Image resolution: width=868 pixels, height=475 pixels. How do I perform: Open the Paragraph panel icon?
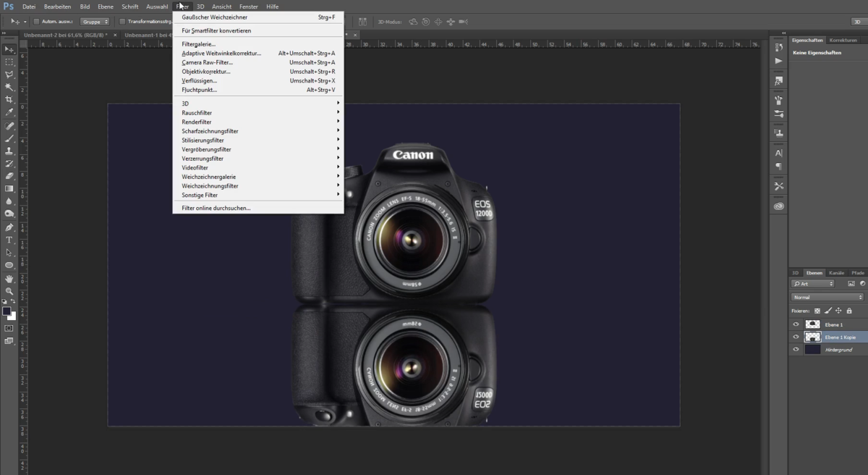pos(778,165)
